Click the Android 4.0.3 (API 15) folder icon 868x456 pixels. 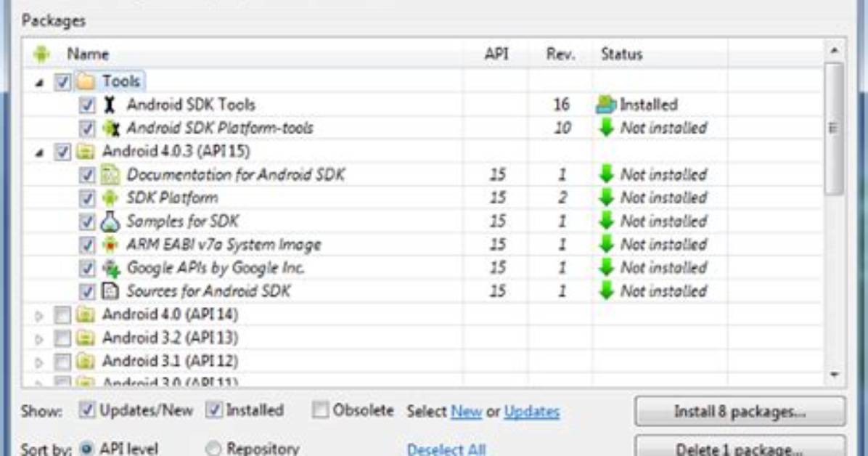(x=85, y=151)
